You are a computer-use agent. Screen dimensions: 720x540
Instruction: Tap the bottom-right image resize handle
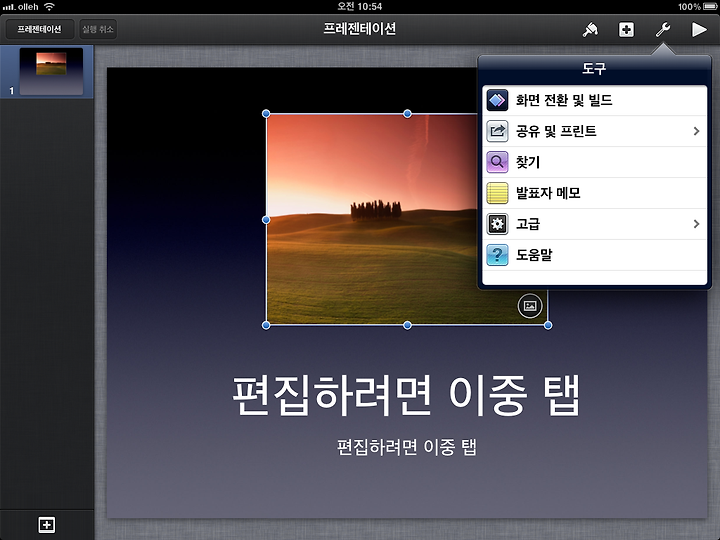point(548,325)
